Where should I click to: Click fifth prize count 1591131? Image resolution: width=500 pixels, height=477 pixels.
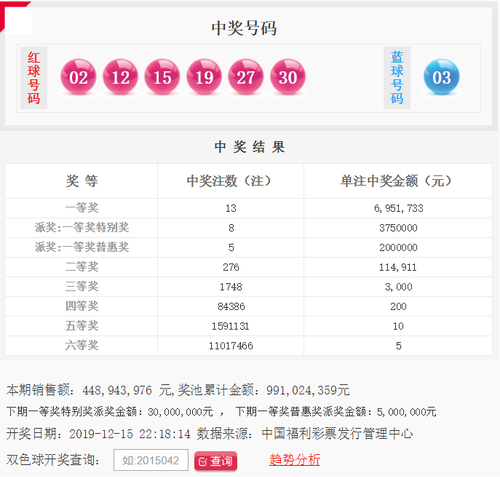point(230,326)
